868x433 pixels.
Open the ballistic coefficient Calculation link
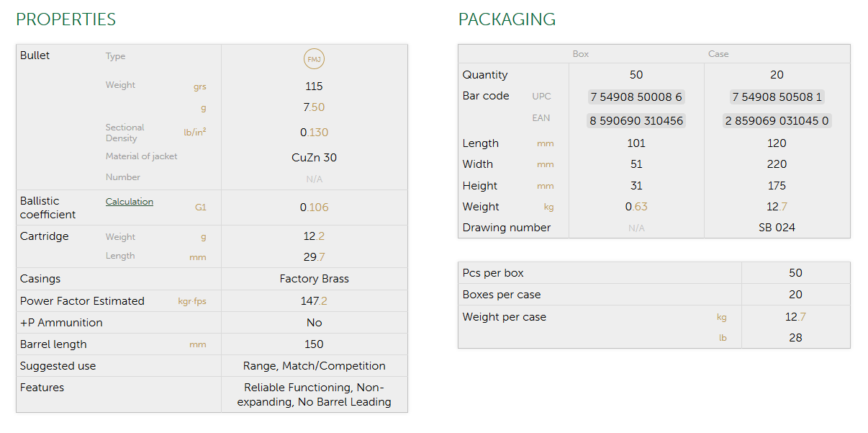[x=130, y=202]
